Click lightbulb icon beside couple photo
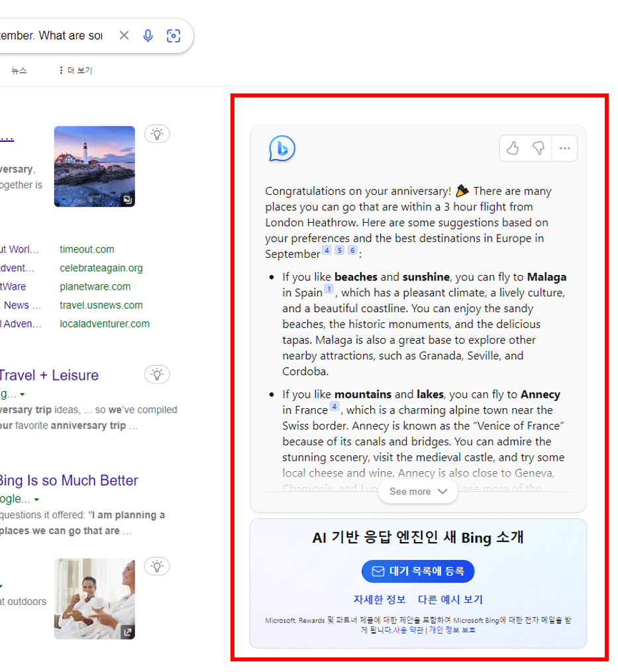Image resolution: width=618 pixels, height=672 pixels. pos(157,566)
